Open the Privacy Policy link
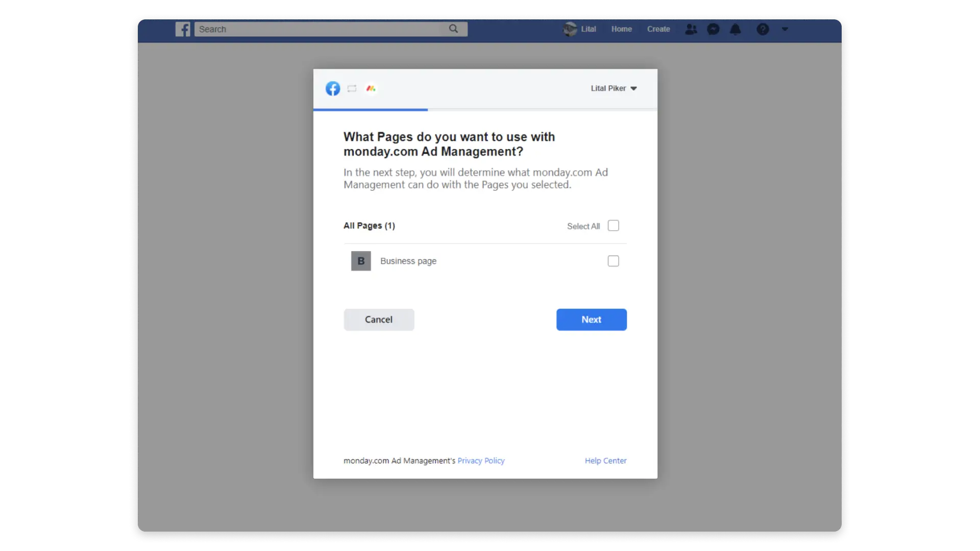This screenshot has height=551, width=980. 481,461
